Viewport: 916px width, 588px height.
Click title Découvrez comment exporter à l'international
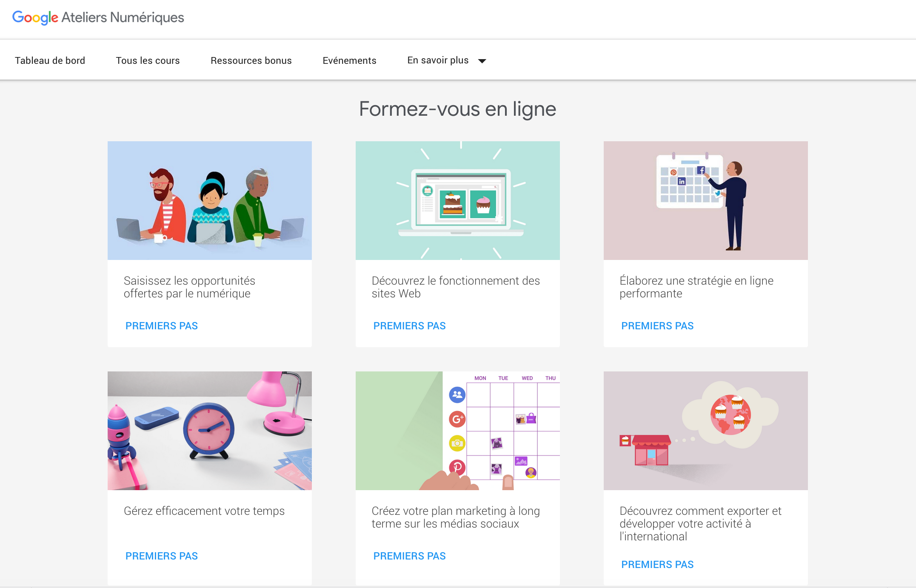point(701,524)
